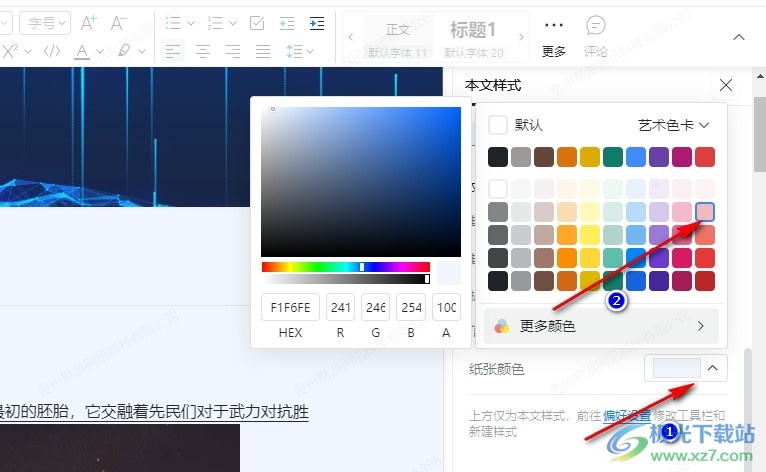Screen dimensions: 766x472
Task: Follow the 偏好设置 preferences link
Action: coord(627,415)
